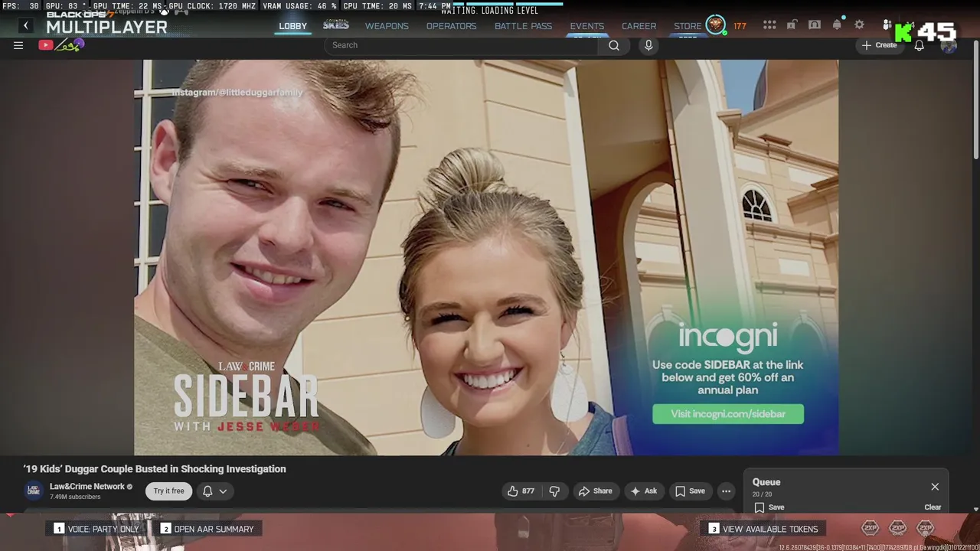Click the video title text

pyautogui.click(x=155, y=469)
